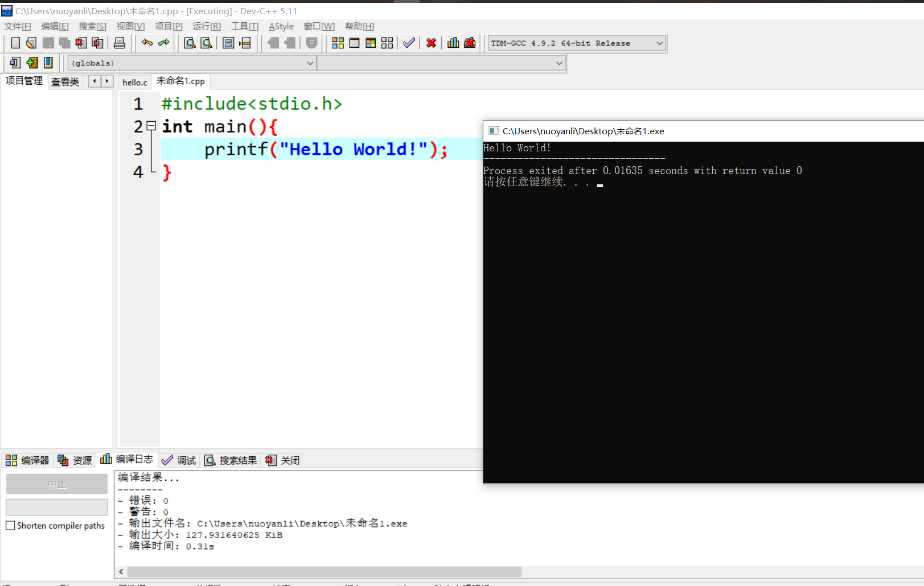Viewport: 924px width, 586px height.
Task: Click the compile progress bar
Action: (57, 507)
